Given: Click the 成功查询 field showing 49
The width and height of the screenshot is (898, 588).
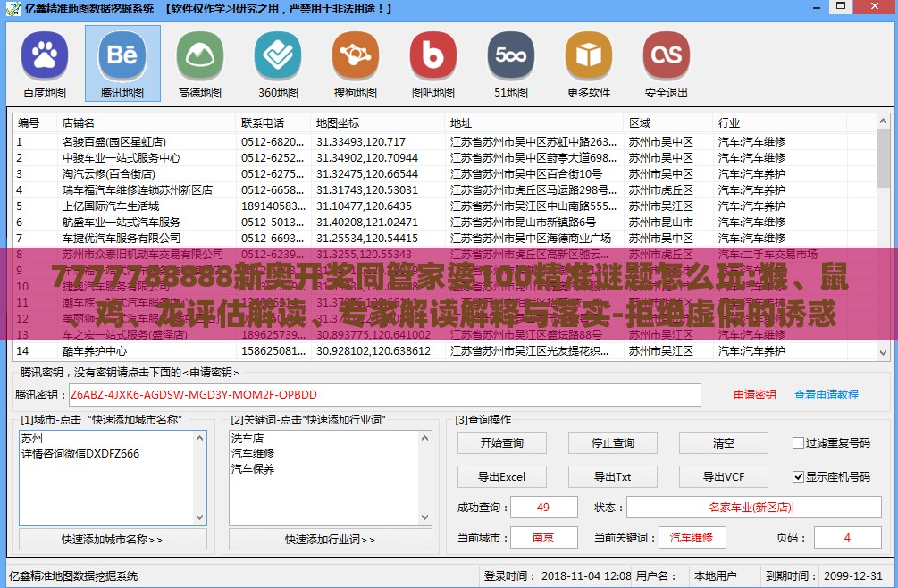Looking at the screenshot, I should [x=543, y=508].
